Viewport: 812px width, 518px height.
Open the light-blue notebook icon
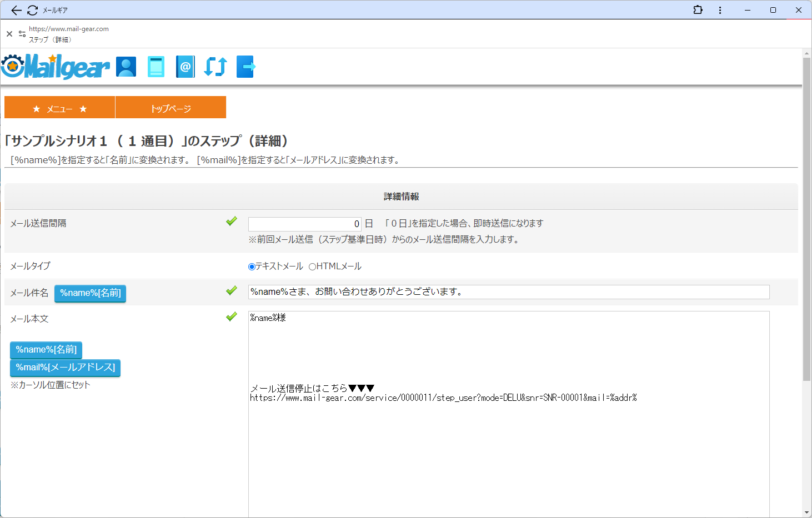(156, 67)
